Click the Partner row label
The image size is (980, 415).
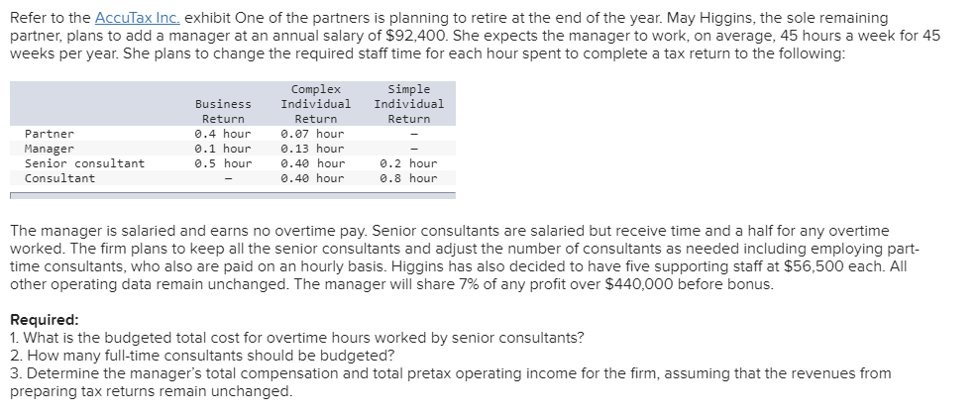(50, 134)
